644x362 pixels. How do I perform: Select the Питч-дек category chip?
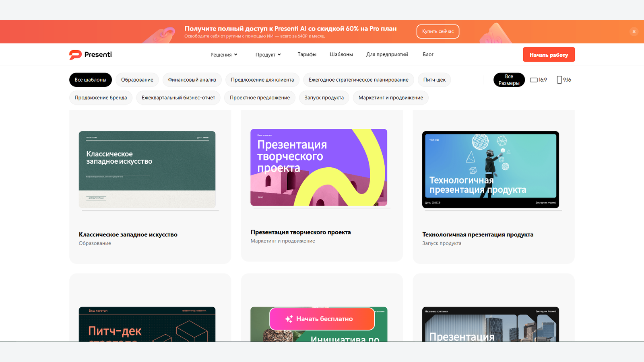[434, 80]
